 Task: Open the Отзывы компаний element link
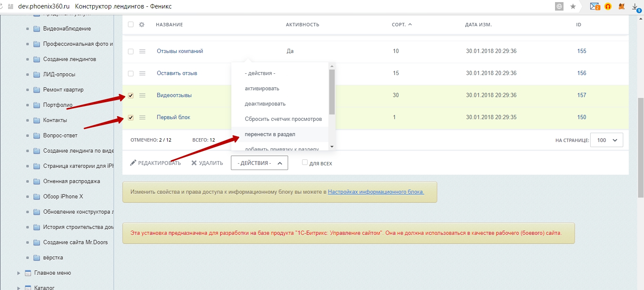point(180,51)
